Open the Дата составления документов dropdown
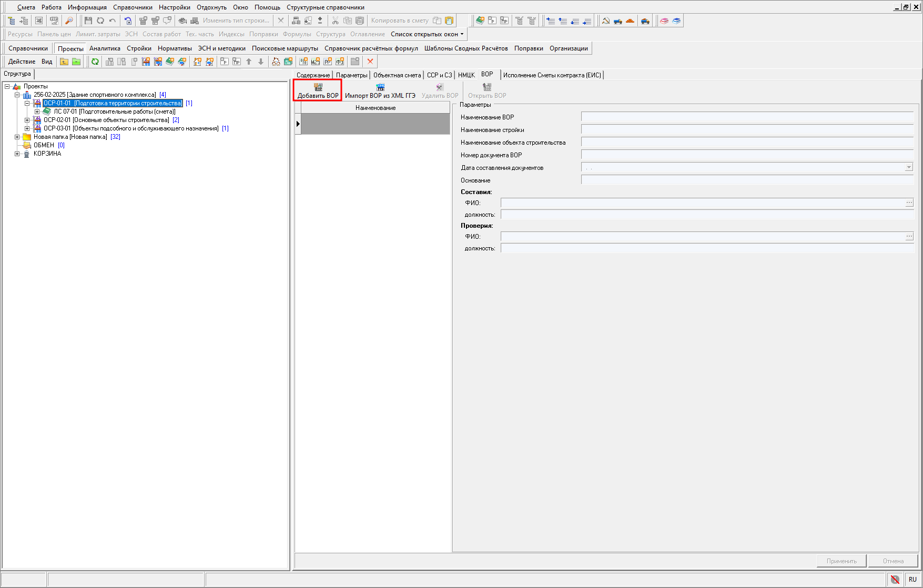This screenshot has height=588, width=923. 908,167
